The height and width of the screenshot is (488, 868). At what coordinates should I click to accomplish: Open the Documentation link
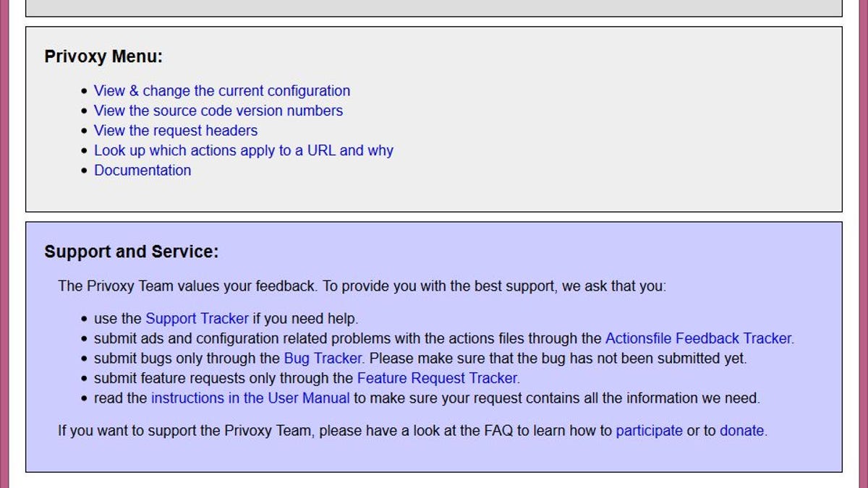click(x=142, y=171)
